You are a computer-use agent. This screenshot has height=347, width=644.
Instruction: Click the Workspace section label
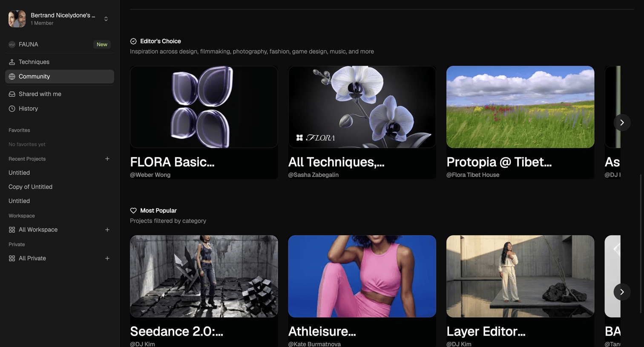coord(22,216)
